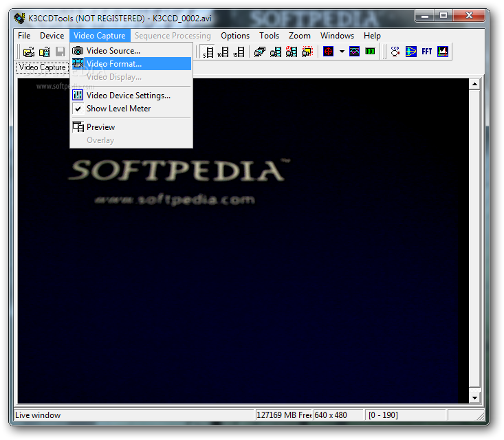
Task: Open the Device menu
Action: pos(52,36)
